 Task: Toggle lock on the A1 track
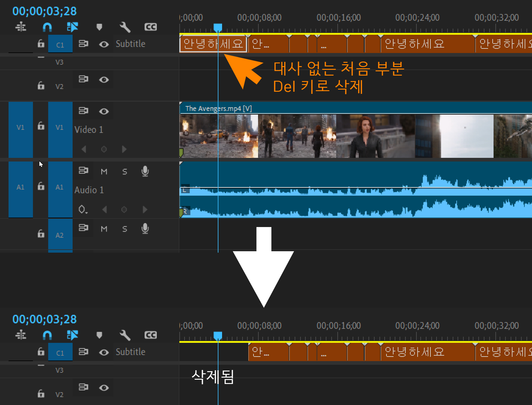pyautogui.click(x=41, y=186)
